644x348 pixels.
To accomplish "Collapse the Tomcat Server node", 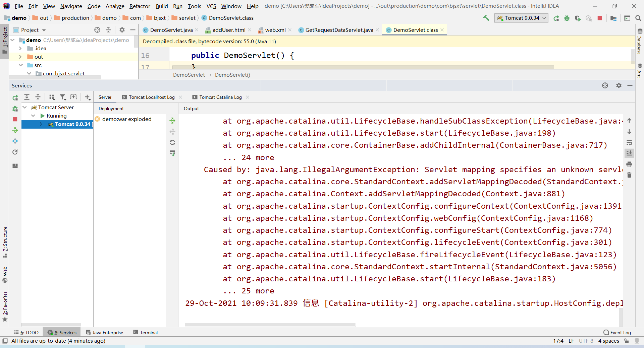I will pos(24,107).
